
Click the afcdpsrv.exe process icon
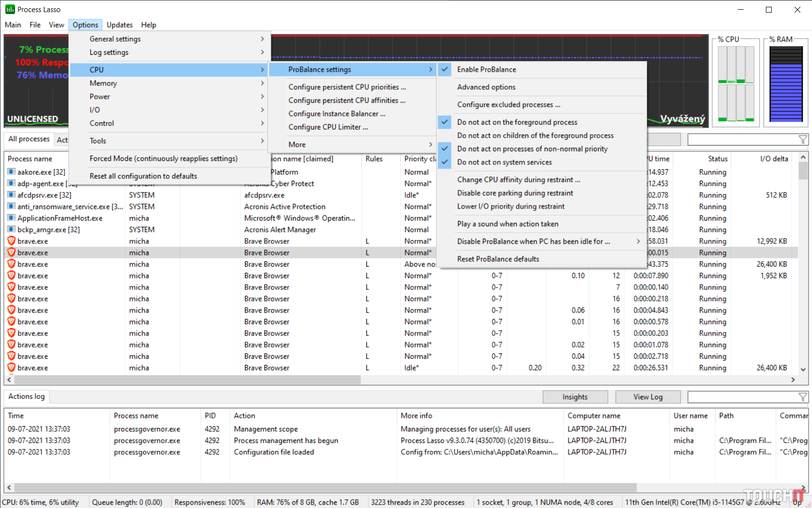coord(11,195)
